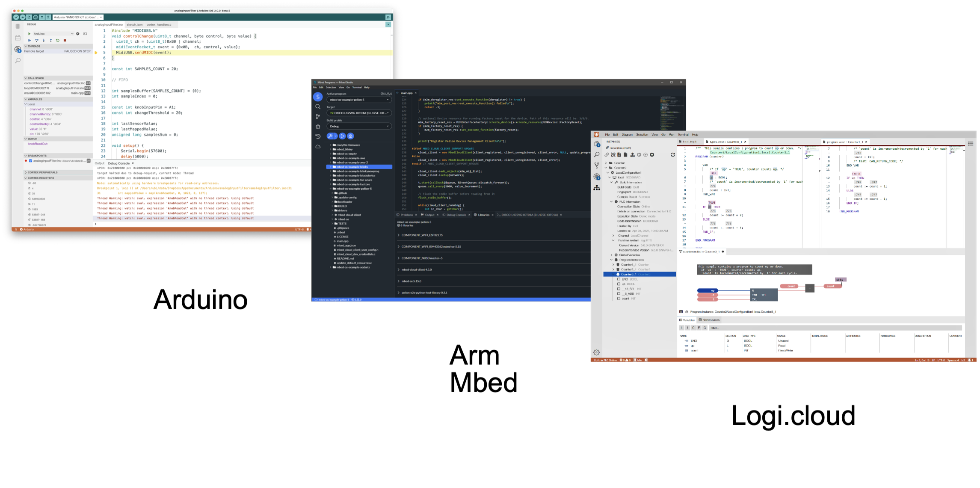Open the Arduino debugger sidebar icon
The width and height of the screenshot is (980, 488).
pyautogui.click(x=18, y=49)
